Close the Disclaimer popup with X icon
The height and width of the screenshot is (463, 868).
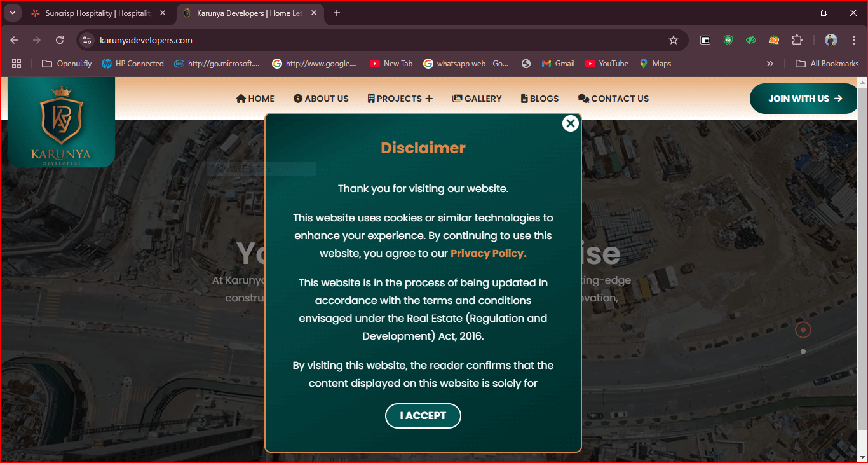click(570, 123)
